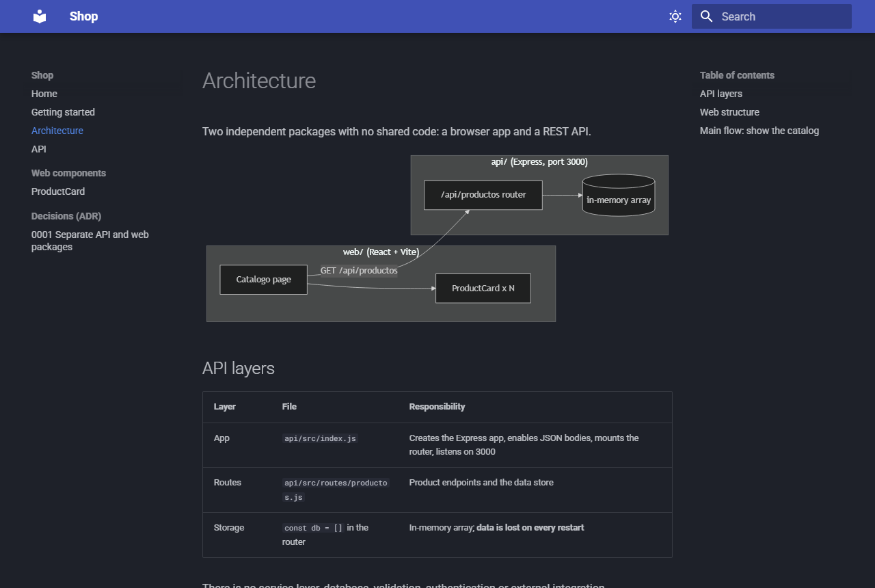Click the Shop site title in header
The height and width of the screenshot is (588, 875).
[83, 16]
